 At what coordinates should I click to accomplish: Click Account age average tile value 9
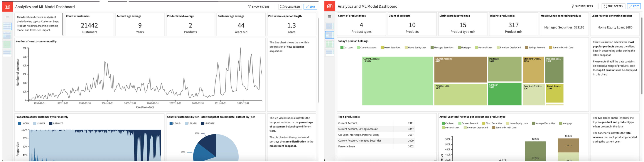(140, 25)
